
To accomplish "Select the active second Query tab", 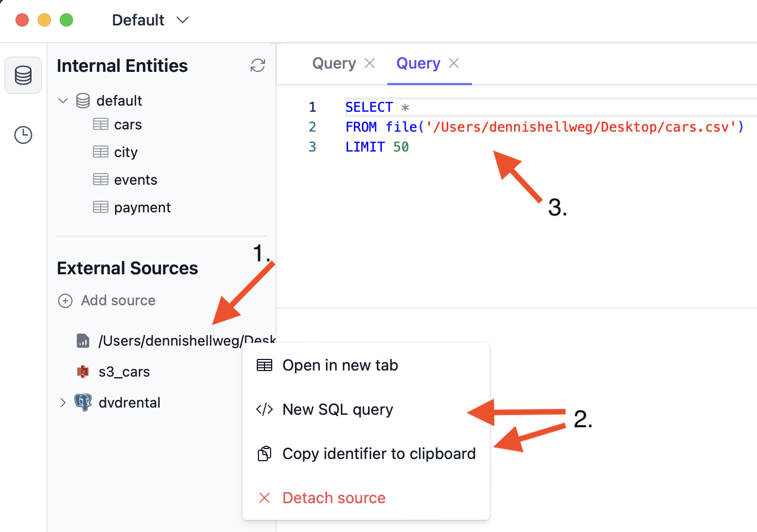I will [418, 64].
